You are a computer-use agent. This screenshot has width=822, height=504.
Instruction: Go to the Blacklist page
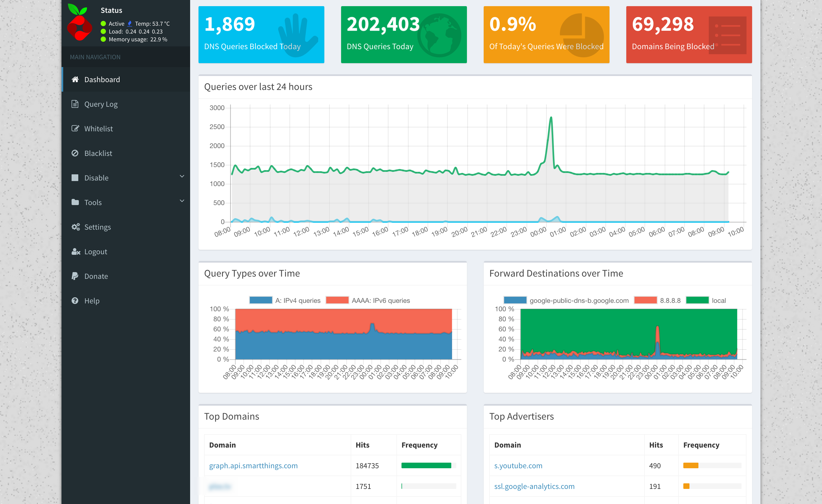[x=126, y=153]
